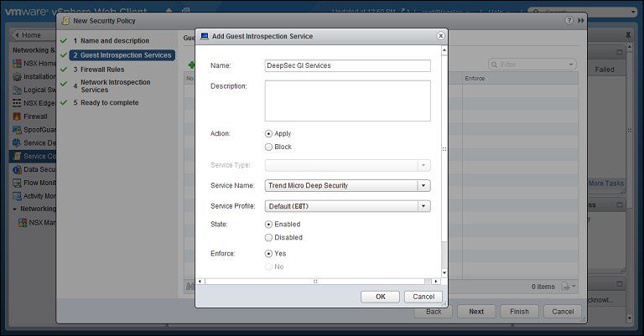Viewport: 644px width, 336px height.
Task: Click the Flow Monitoring icon in sidebar
Action: click(17, 183)
